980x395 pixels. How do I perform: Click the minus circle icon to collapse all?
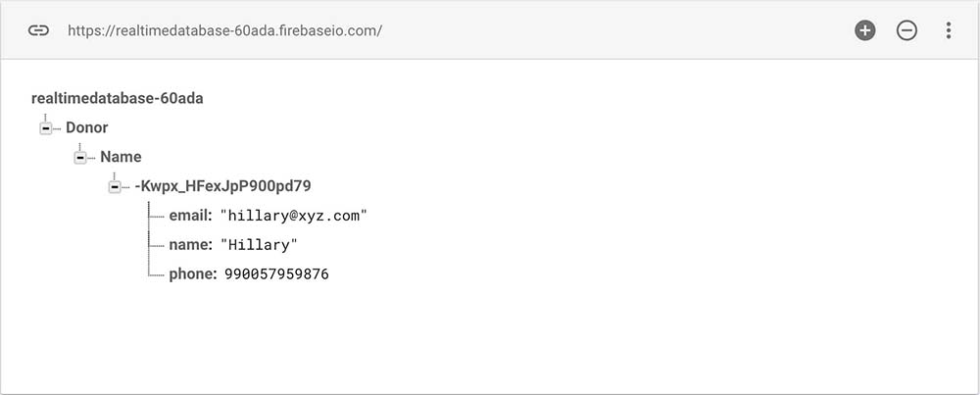pos(906,30)
